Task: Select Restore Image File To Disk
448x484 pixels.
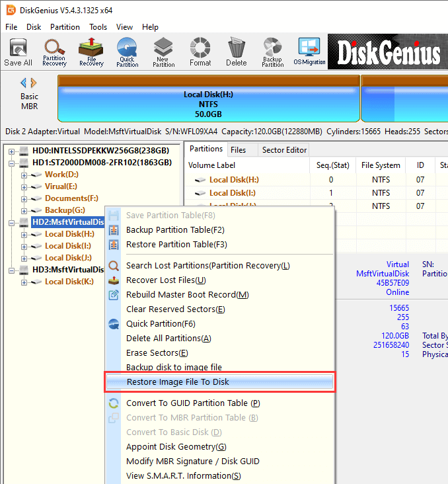Action: coord(178,382)
